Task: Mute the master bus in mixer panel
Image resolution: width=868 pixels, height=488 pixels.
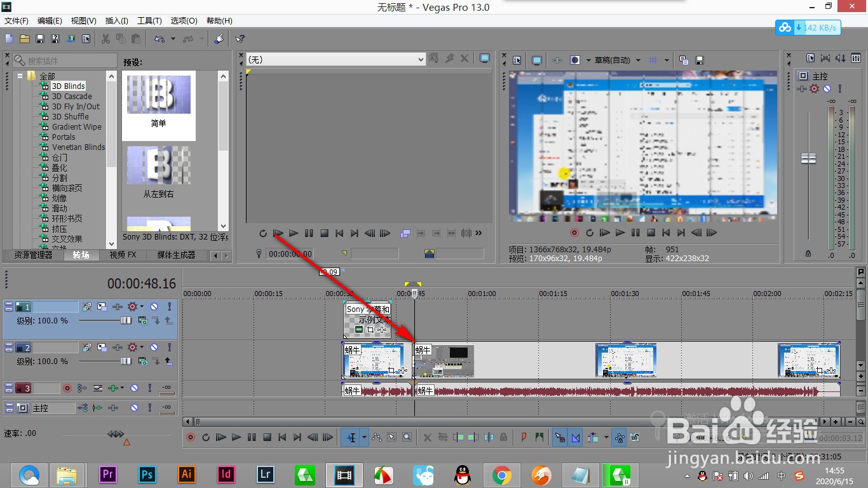Action: tap(827, 88)
